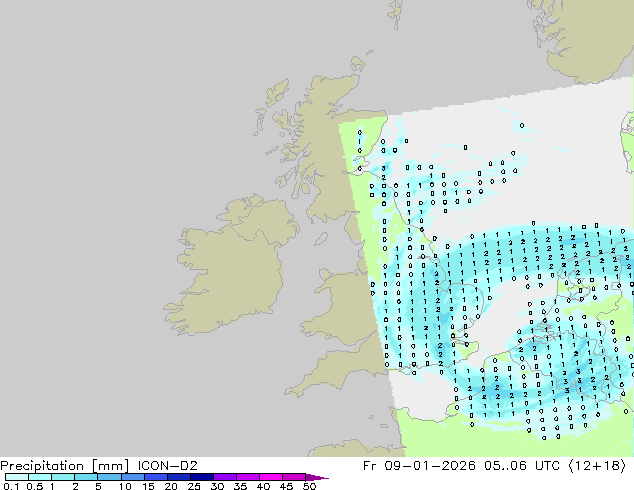
Task: Click the over-50 mm arrow tip of legend
Action: coord(317,477)
